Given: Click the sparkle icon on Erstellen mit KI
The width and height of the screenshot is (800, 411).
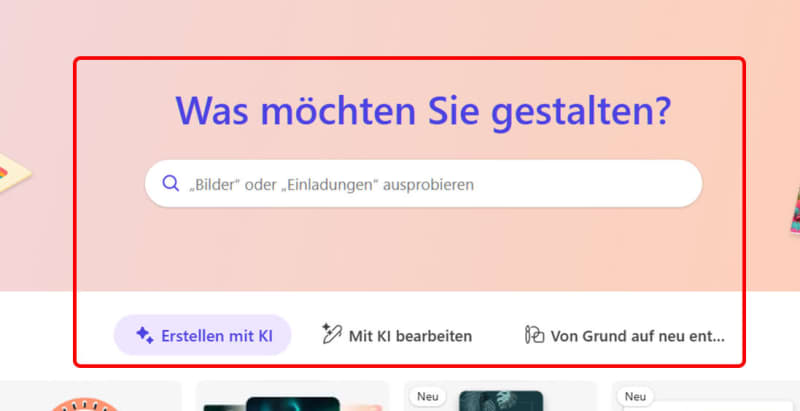Looking at the screenshot, I should 144,335.
